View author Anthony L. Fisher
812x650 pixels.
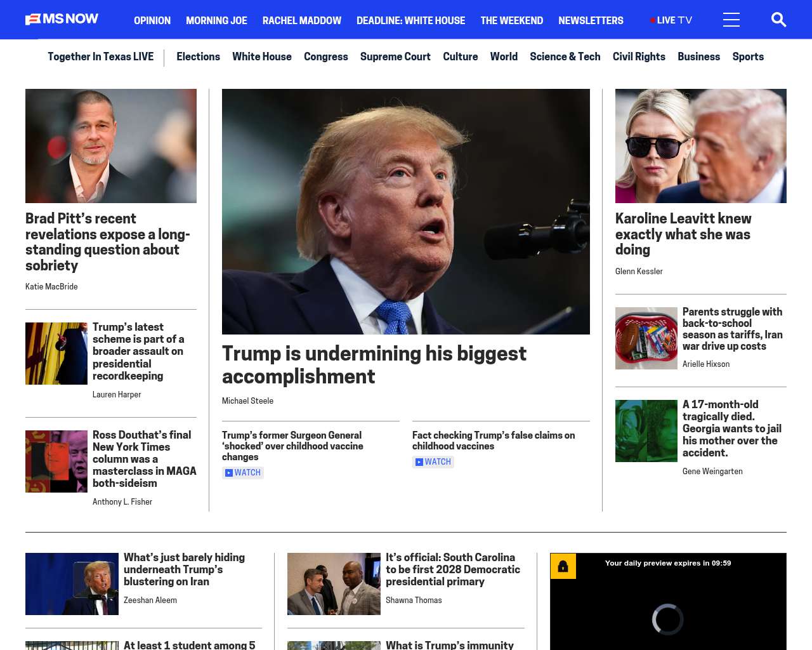coord(122,502)
